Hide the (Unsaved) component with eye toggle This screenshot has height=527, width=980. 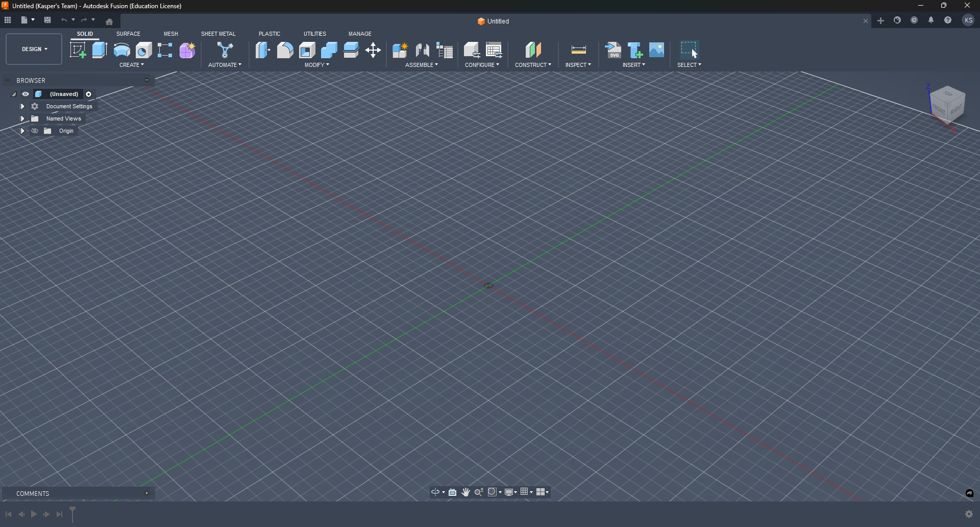(x=26, y=94)
